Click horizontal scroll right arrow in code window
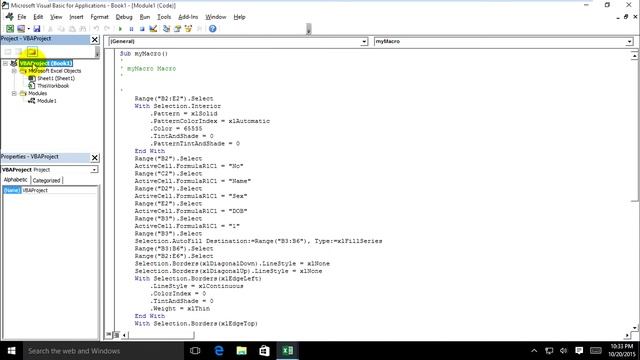The image size is (640, 360). pos(627,335)
